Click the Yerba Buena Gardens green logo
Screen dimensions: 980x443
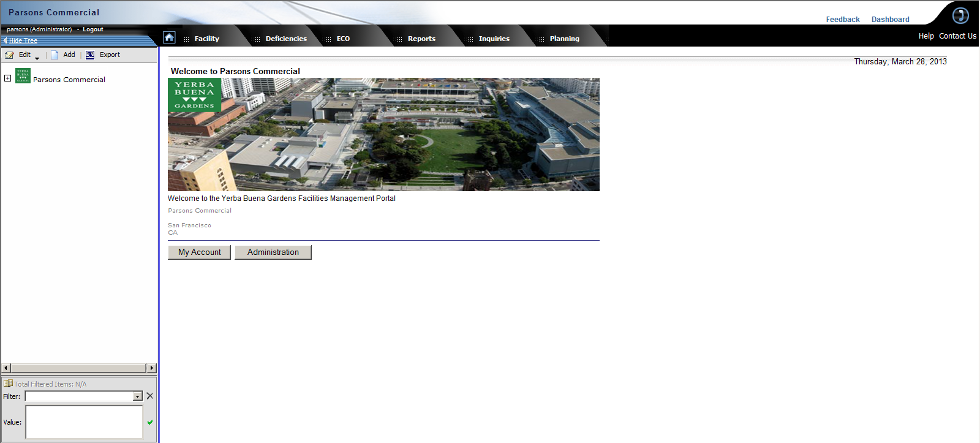195,95
